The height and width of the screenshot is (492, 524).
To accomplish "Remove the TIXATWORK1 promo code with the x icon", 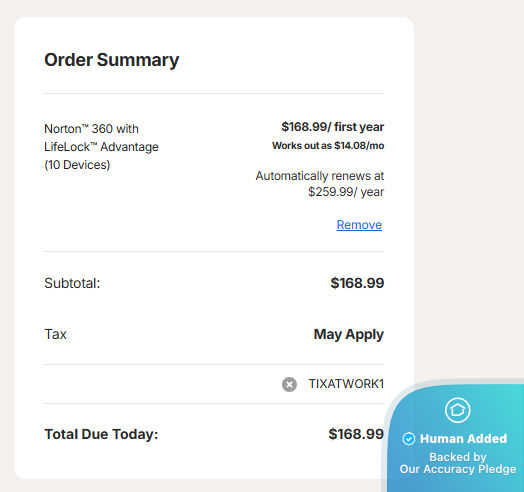I will [289, 384].
